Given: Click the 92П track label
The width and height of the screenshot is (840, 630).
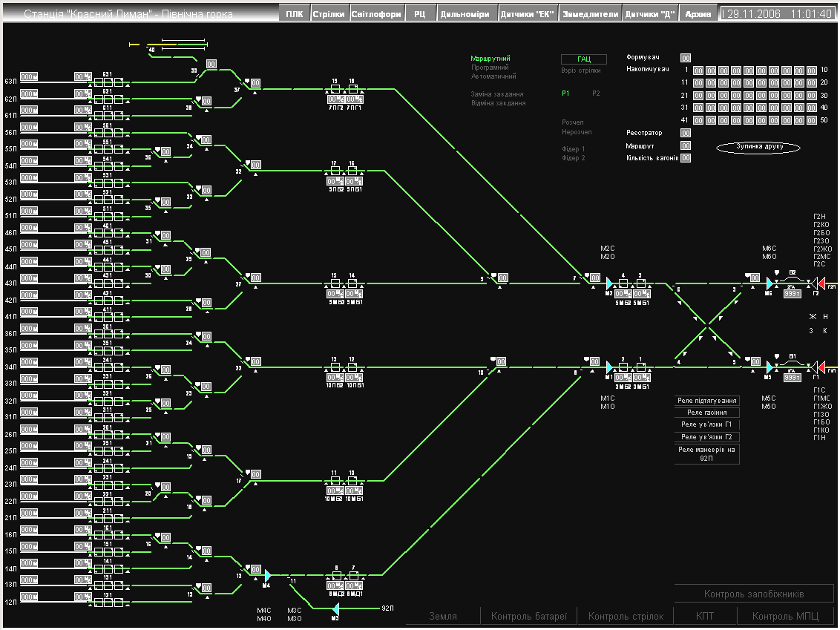Looking at the screenshot, I should click(x=388, y=608).
